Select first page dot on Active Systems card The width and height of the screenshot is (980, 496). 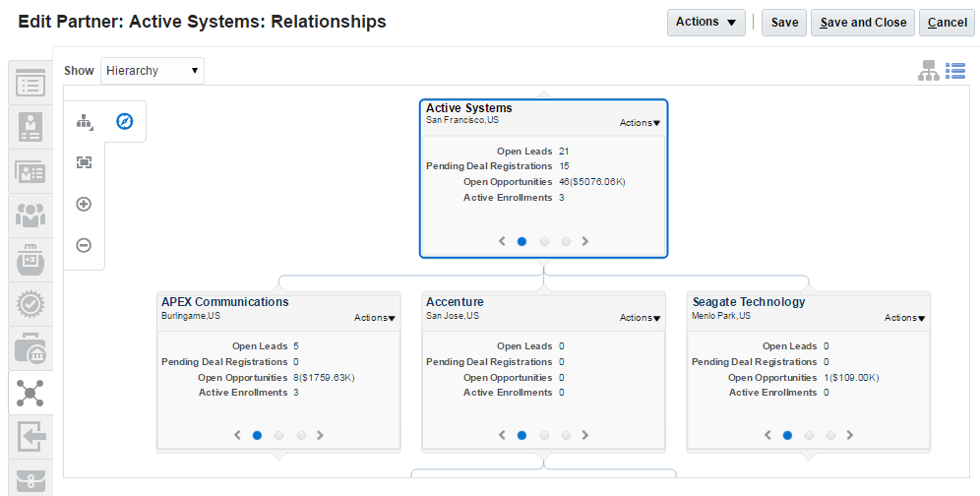coord(521,241)
